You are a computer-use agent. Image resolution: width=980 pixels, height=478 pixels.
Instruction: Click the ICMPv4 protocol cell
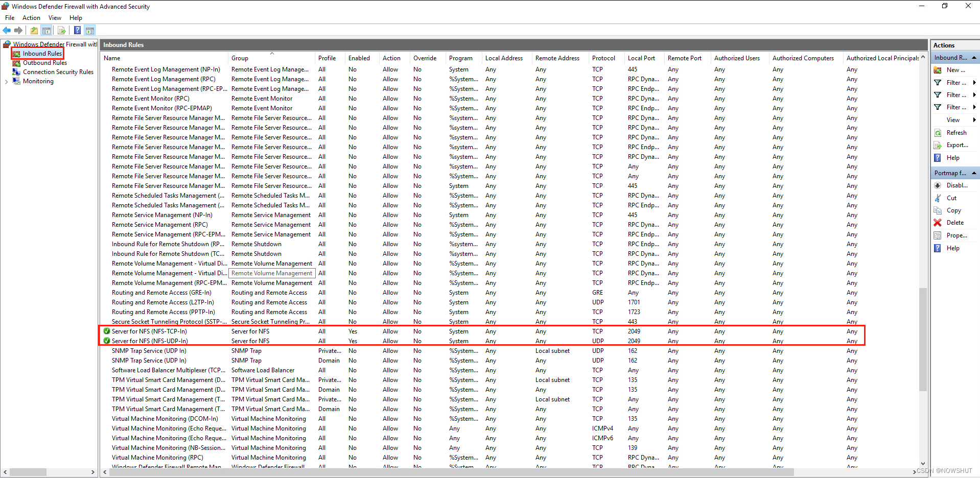coord(602,428)
